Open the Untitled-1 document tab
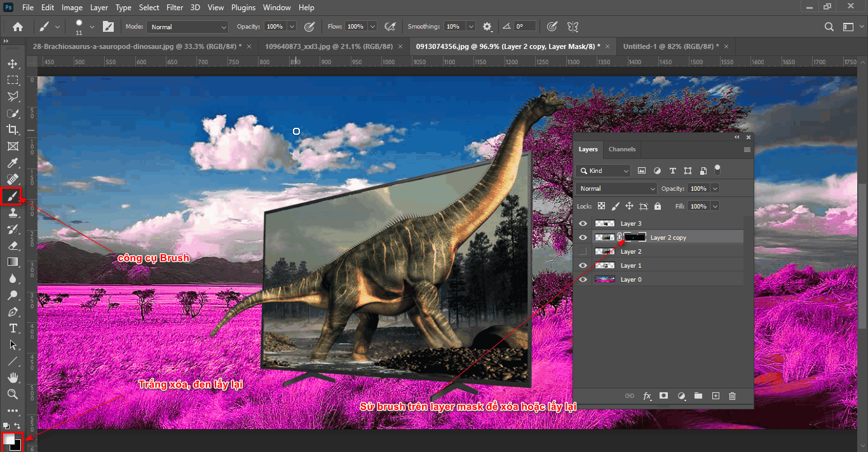Viewport: 868px width, 452px height. click(x=670, y=46)
